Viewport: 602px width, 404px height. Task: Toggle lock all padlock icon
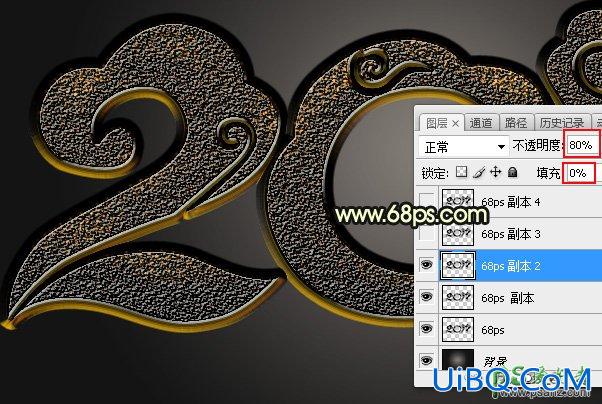pyautogui.click(x=513, y=172)
